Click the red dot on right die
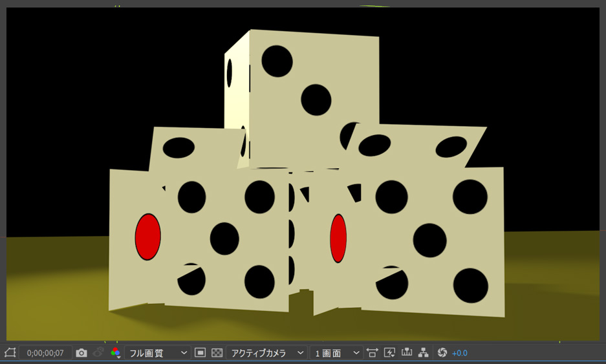This screenshot has height=364, width=606. 338,239
